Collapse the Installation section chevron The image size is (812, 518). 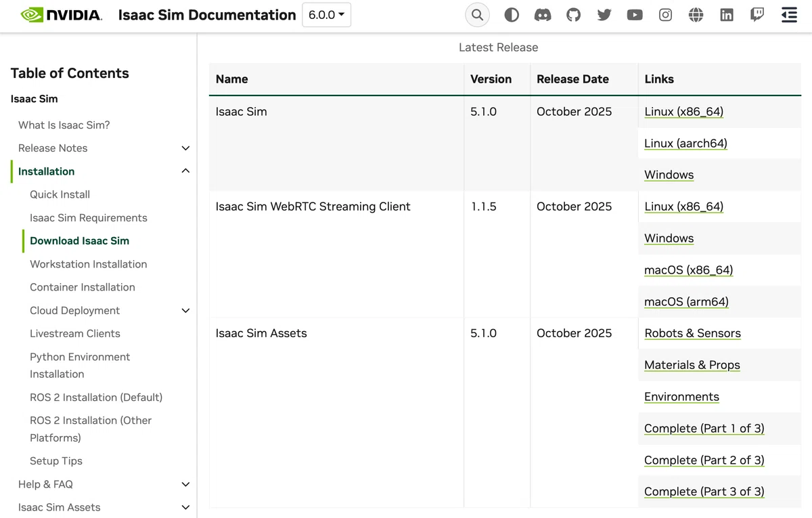pyautogui.click(x=185, y=171)
